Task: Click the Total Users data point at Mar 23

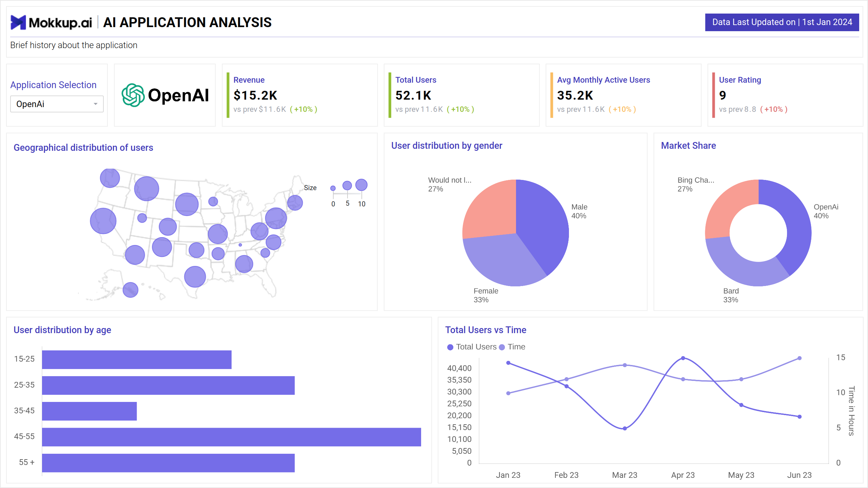Action: (x=625, y=428)
